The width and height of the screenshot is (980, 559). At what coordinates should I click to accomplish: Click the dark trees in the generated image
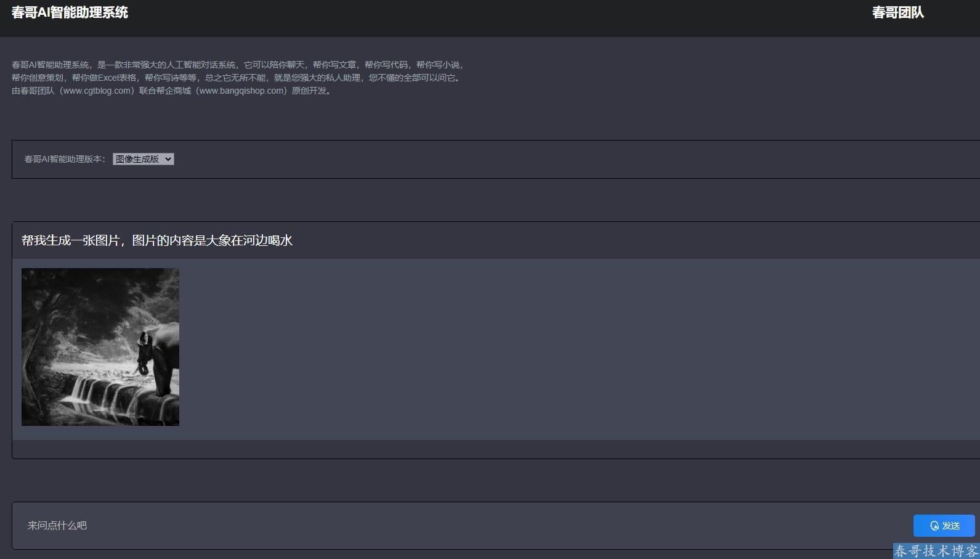(49, 302)
